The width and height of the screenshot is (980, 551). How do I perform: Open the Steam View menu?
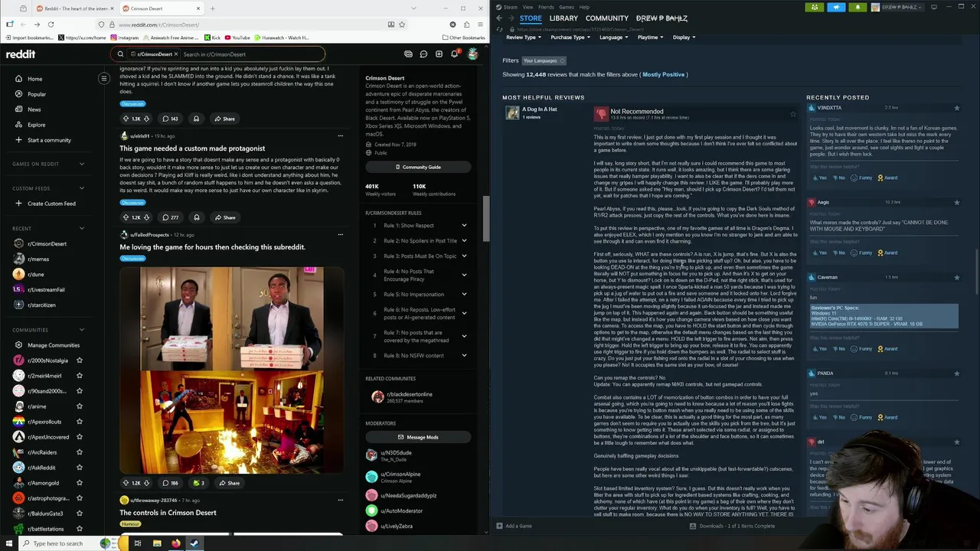(x=528, y=7)
